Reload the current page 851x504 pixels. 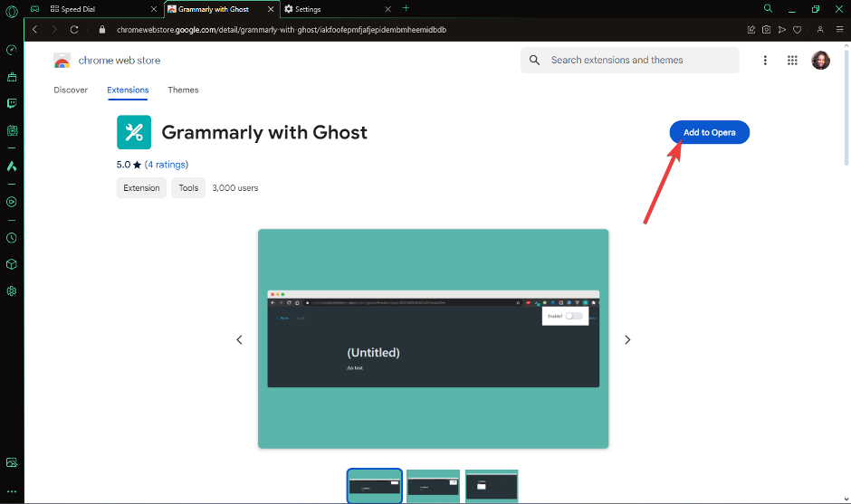tap(74, 30)
